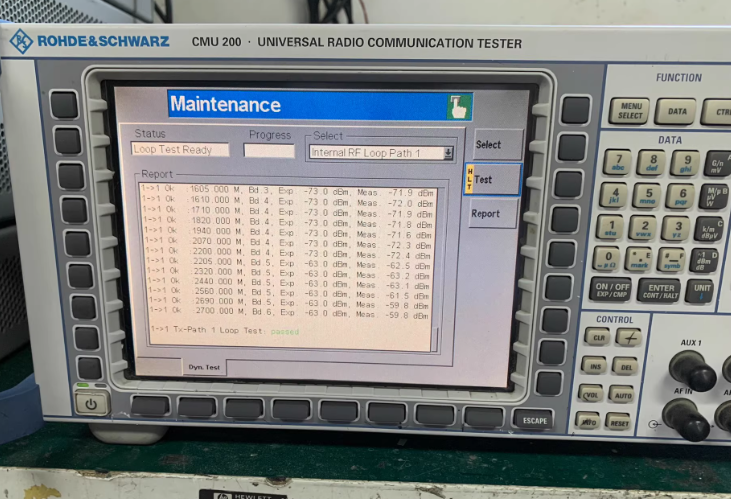The image size is (731, 499).
Task: Tap the M/µ µV W unit key
Action: tap(714, 197)
